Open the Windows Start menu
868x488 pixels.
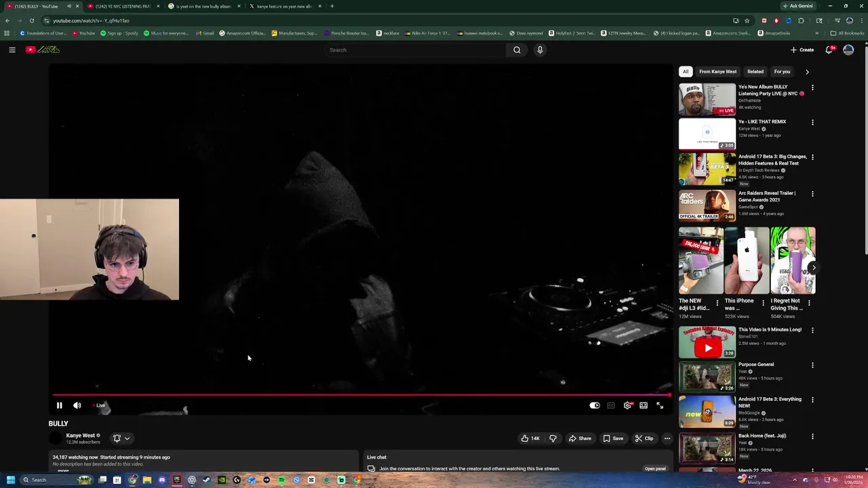[10, 480]
